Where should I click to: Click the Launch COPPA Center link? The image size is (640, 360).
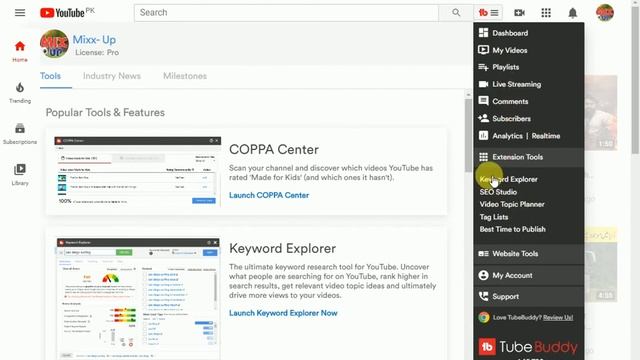[x=269, y=195]
